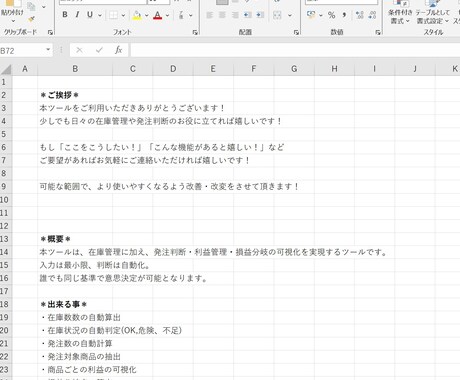Click the Decrease Decimal icon

point(372,15)
